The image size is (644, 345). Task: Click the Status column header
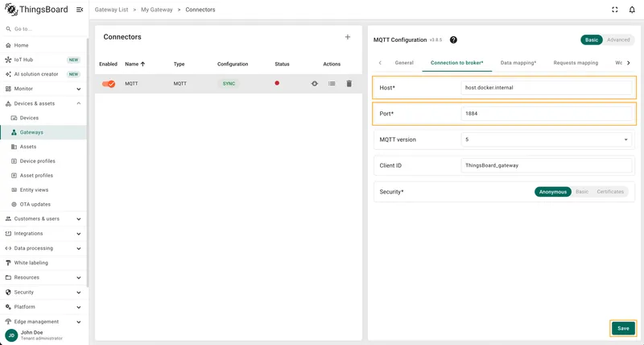pos(282,64)
